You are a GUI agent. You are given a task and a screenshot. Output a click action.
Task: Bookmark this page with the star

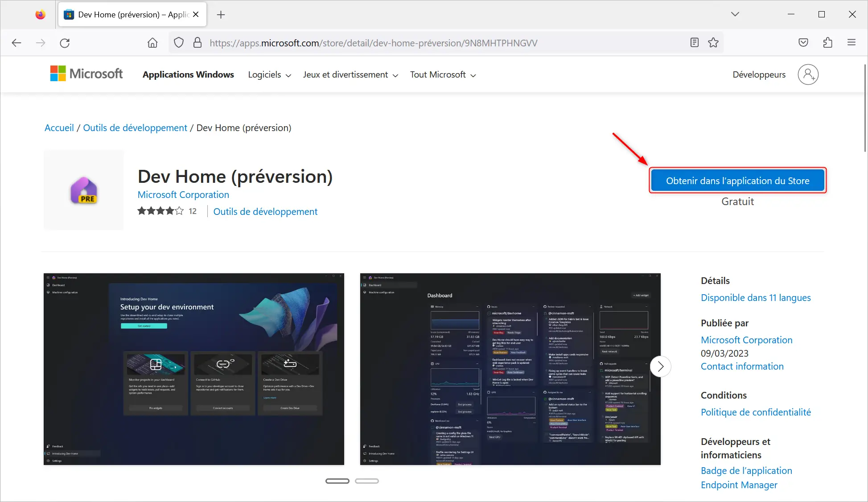[x=713, y=43]
